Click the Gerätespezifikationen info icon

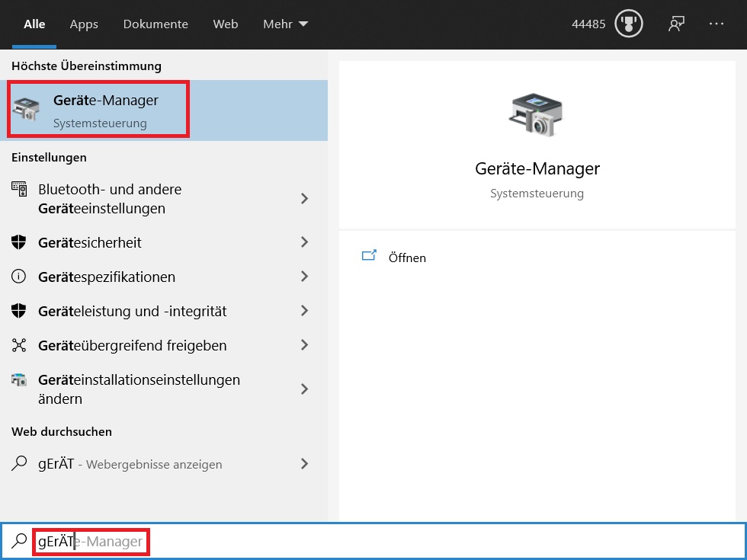point(19,277)
